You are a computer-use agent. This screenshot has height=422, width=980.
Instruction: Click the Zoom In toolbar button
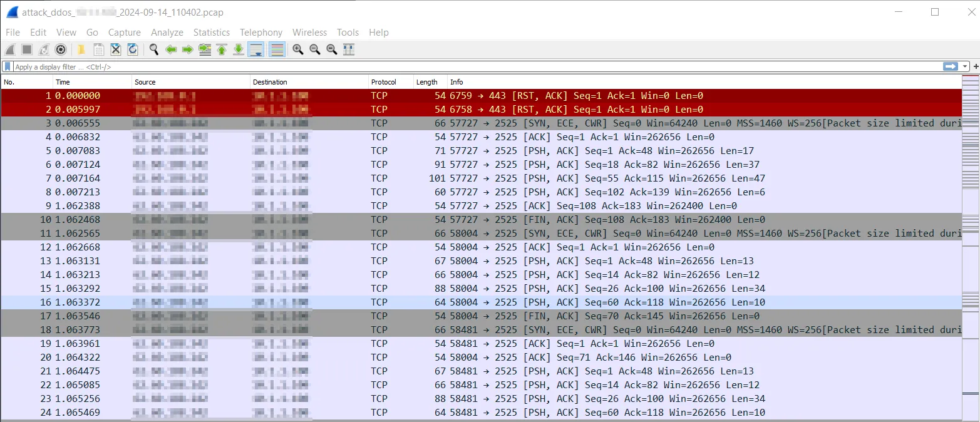(x=298, y=49)
